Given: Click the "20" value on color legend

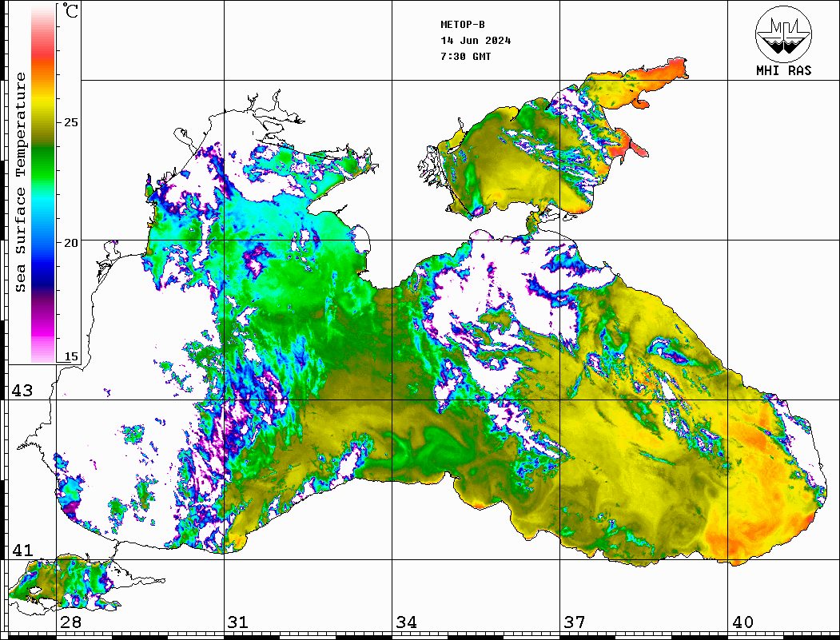Looking at the screenshot, I should pyautogui.click(x=70, y=243).
